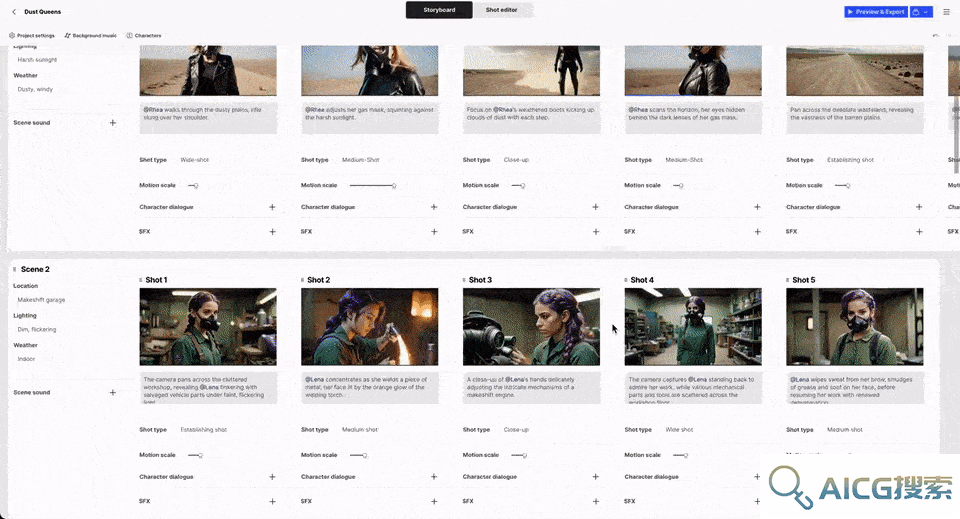Open the Wide shot type of Scene 2 Shot 4

(x=679, y=430)
